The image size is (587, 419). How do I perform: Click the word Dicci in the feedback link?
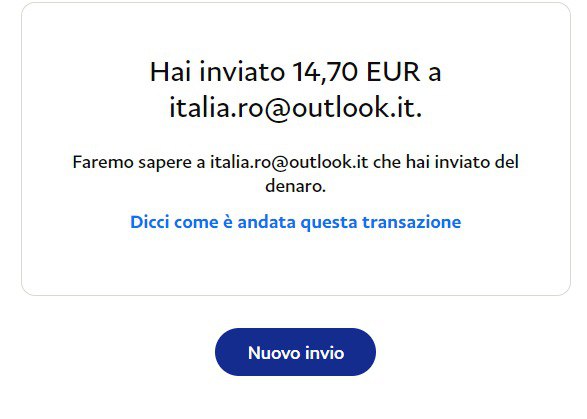coord(150,222)
